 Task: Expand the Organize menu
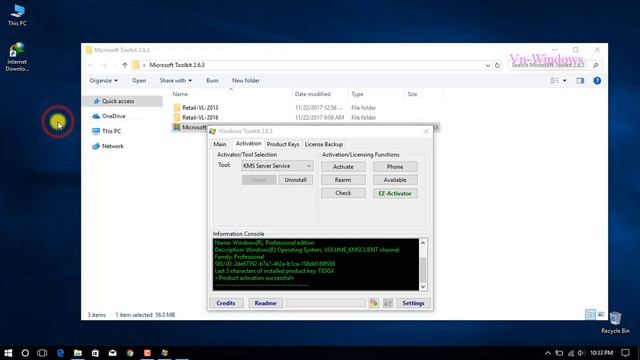pos(104,81)
